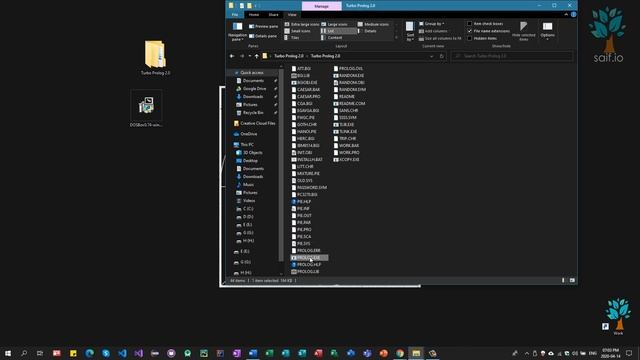The height and width of the screenshot is (360, 640).
Task: Switch layout to Tiles
Action: [292, 38]
